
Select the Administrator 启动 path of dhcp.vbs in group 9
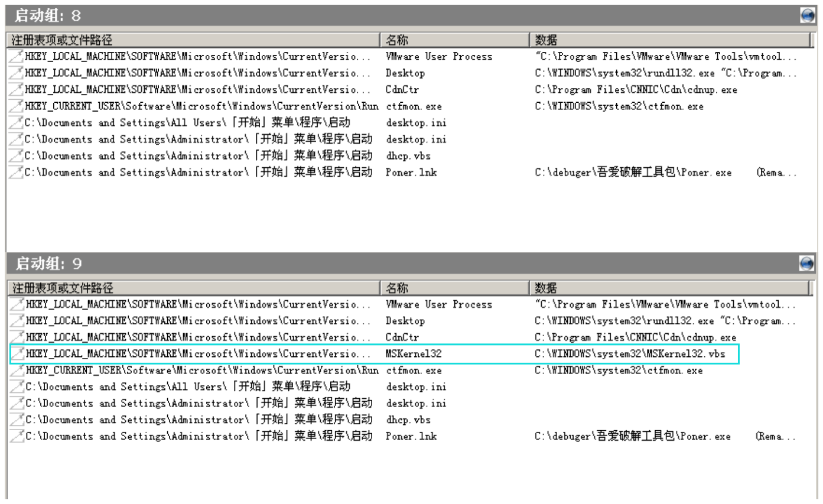199,420
